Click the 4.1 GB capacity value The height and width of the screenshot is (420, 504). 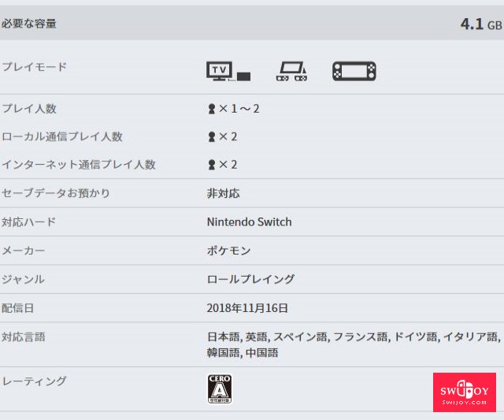click(x=481, y=24)
